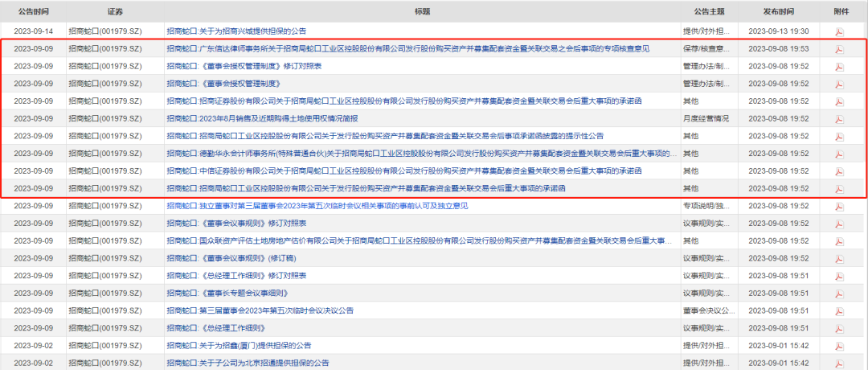
Task: Open link 招商蛇口:《董事长专题会议事细则》
Action: click(x=228, y=293)
